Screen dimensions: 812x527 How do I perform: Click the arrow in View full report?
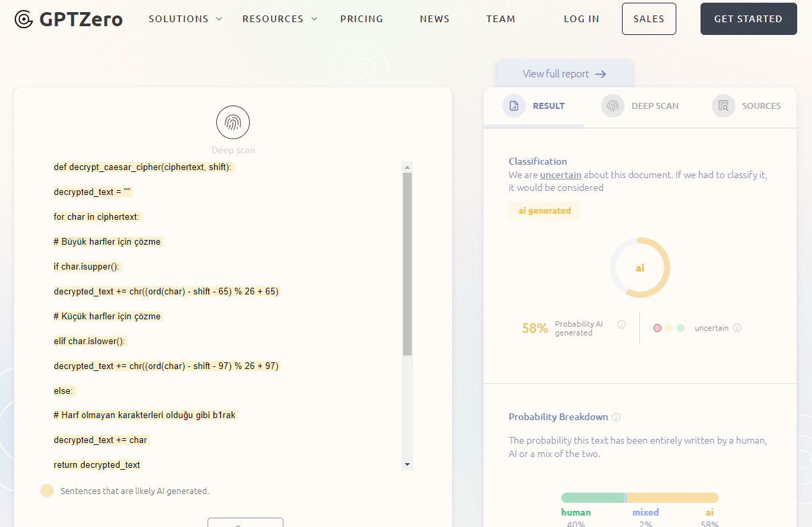600,74
